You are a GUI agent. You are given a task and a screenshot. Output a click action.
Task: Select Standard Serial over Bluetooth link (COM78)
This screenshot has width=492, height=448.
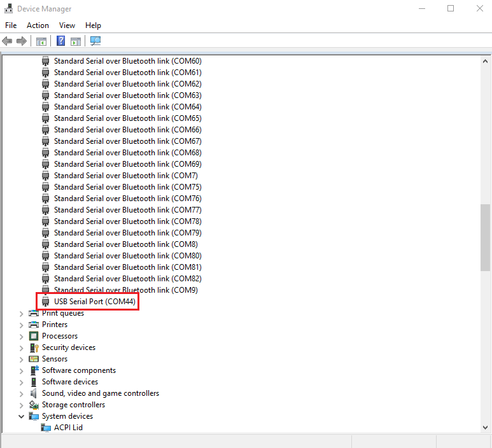tap(128, 221)
